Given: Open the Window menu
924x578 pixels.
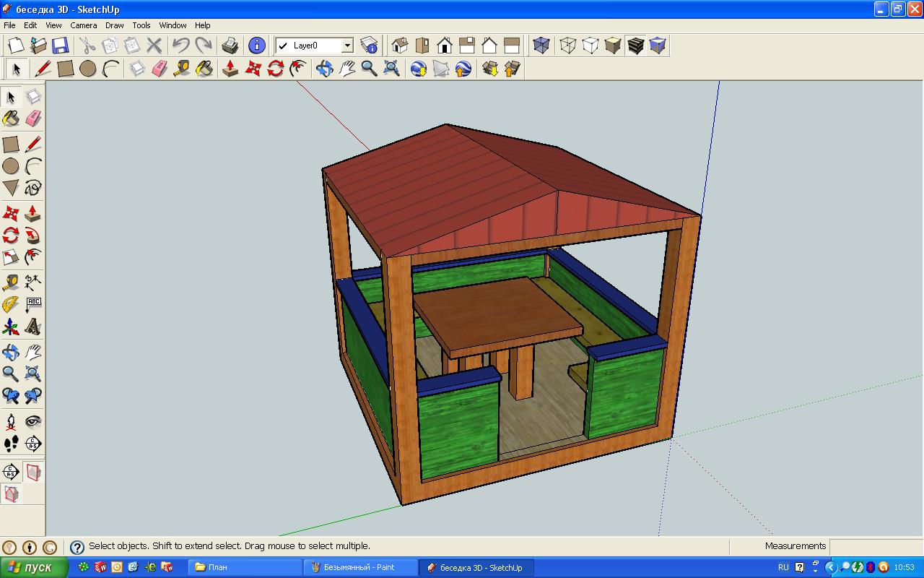Looking at the screenshot, I should pyautogui.click(x=173, y=25).
